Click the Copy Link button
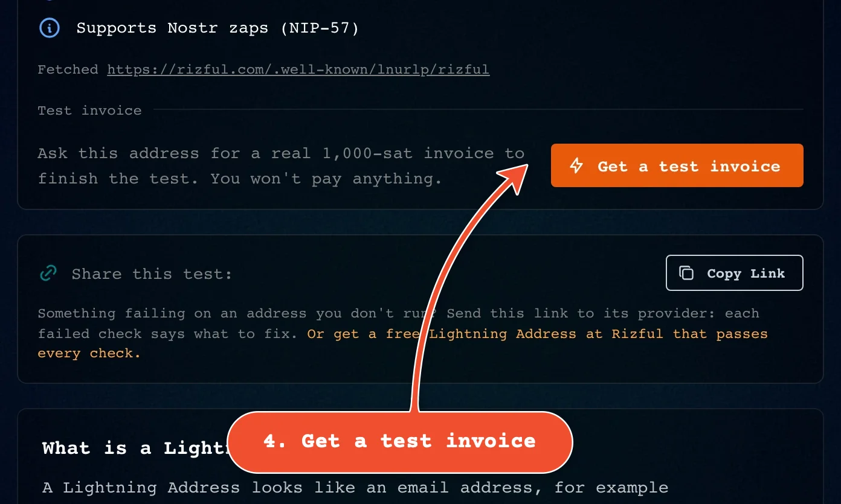This screenshot has height=504, width=841. pyautogui.click(x=734, y=273)
